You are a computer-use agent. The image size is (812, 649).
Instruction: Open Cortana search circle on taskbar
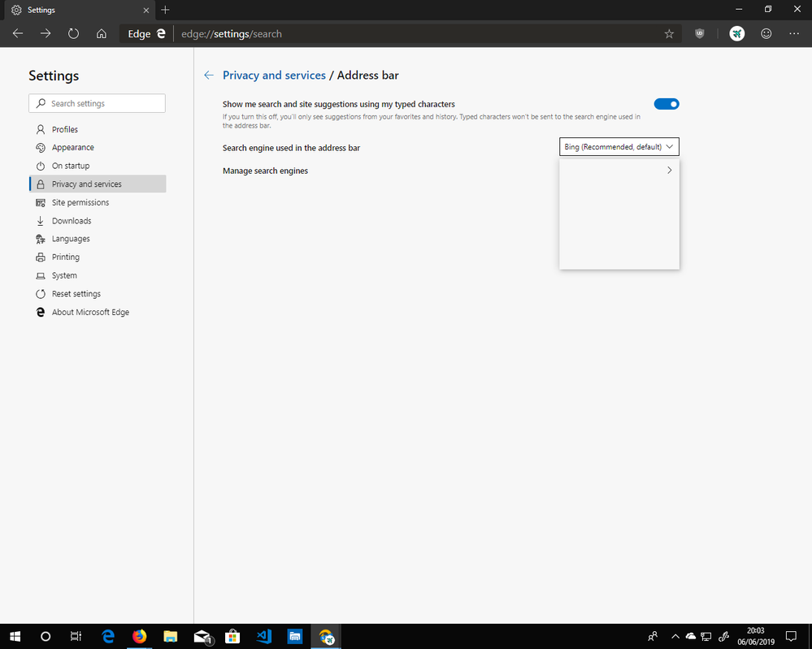click(46, 636)
